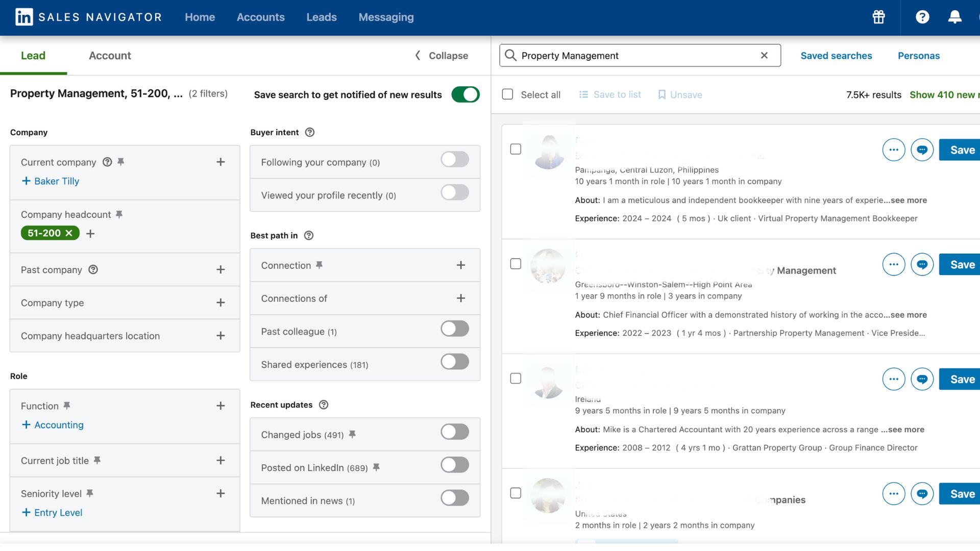Enable Following your company filter

pyautogui.click(x=455, y=159)
